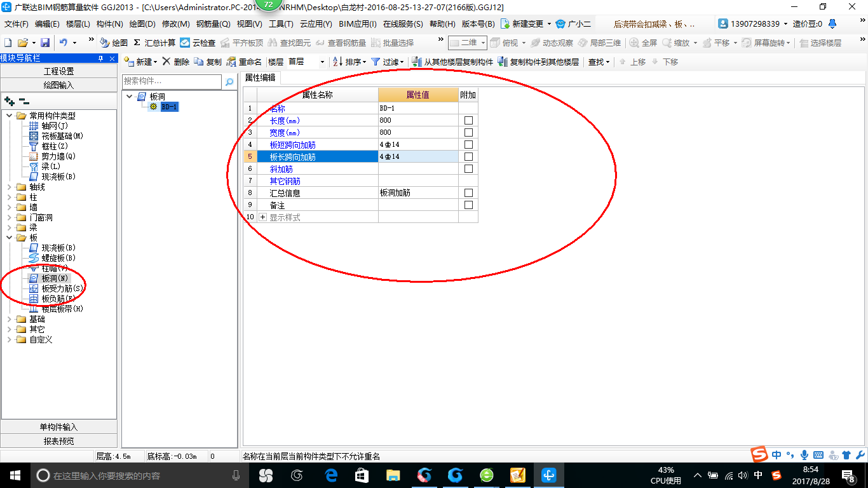Collapse the 板 folder
The width and height of the screenshot is (868, 488).
tap(10, 238)
